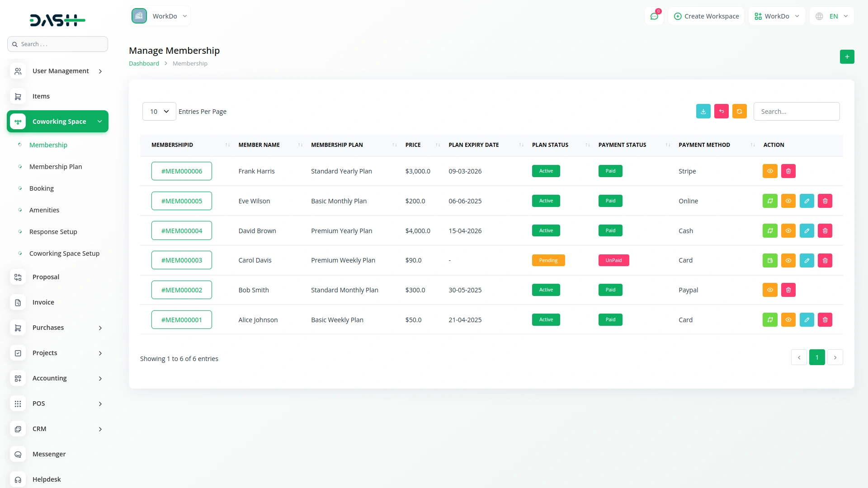Click the blue download export icon
Screen dimensions: 868x488
click(703, 111)
